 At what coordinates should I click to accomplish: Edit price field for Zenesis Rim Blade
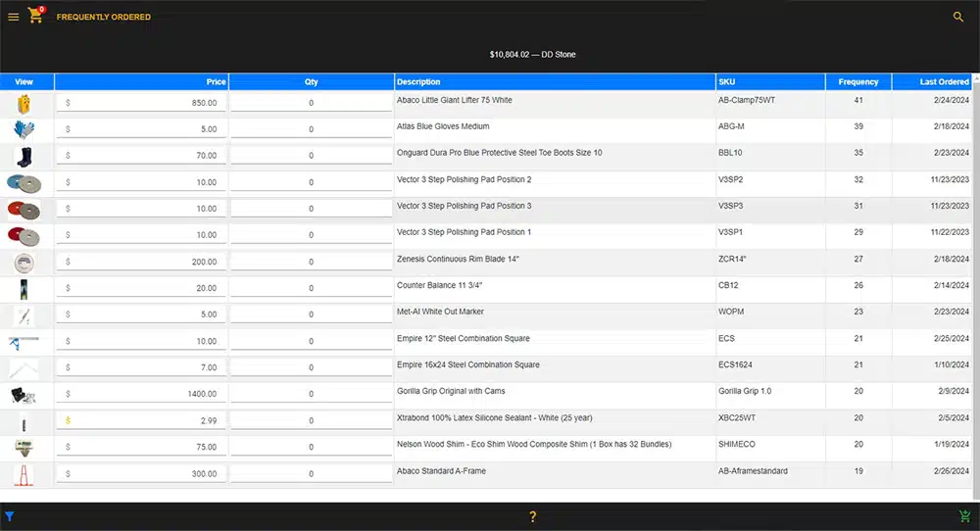coord(141,262)
